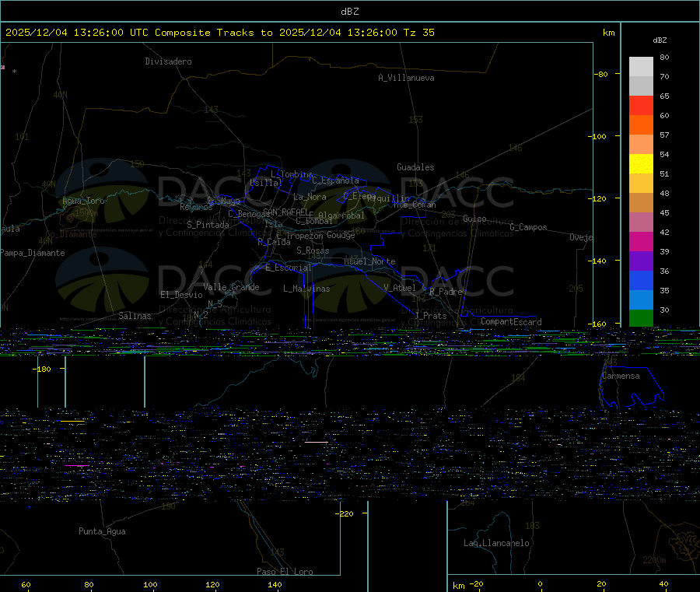Select the J_Prats label
This screenshot has width=700, height=592.
coord(431,316)
